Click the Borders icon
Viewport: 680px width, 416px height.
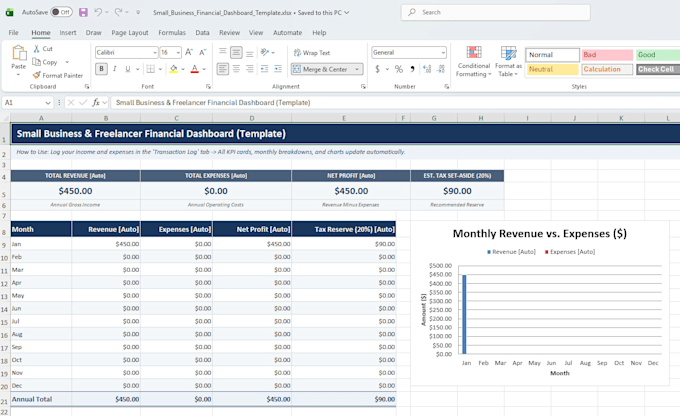150,69
